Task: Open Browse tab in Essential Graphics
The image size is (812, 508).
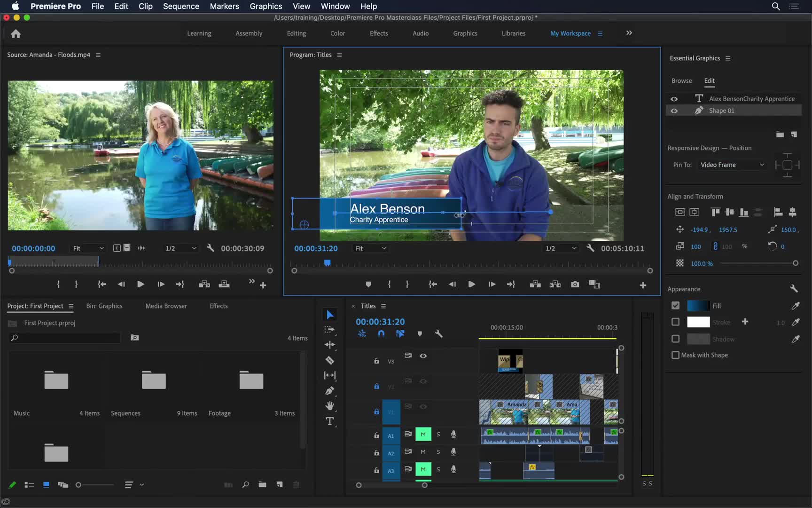Action: point(681,80)
